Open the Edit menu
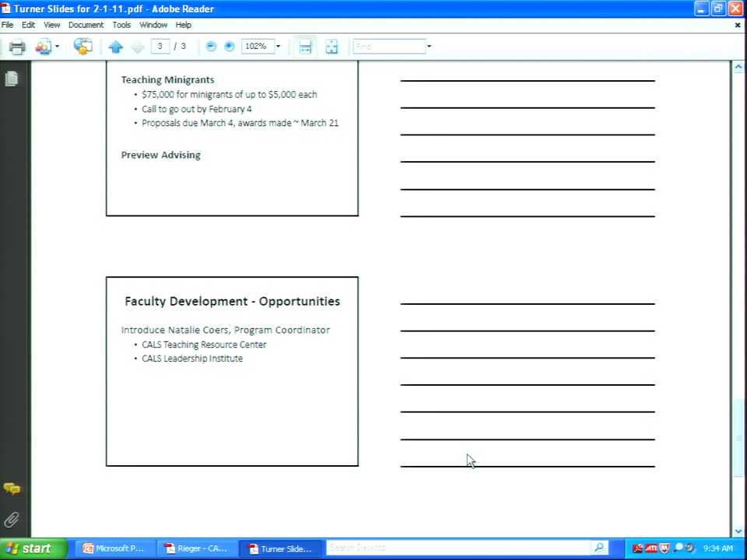The image size is (747, 560). click(28, 25)
